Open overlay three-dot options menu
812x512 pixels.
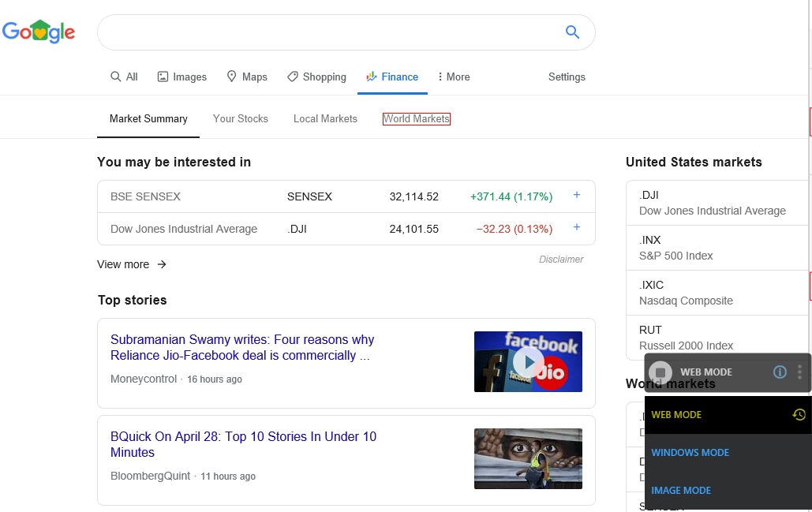(799, 372)
